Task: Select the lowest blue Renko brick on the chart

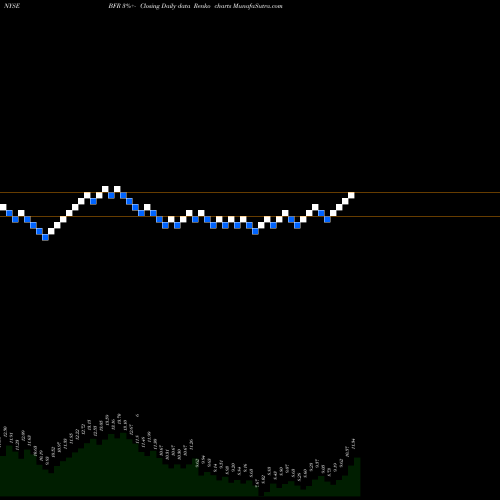Action: point(45,237)
